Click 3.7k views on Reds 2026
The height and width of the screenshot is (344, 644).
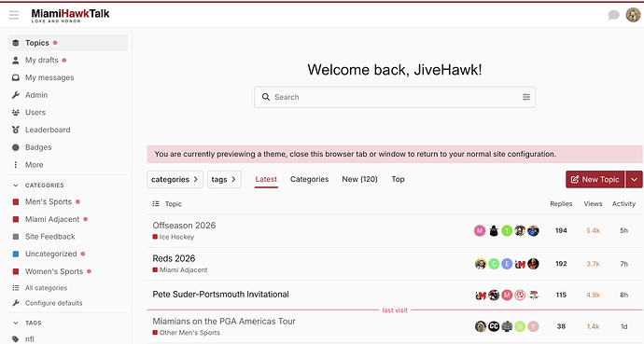tap(593, 264)
